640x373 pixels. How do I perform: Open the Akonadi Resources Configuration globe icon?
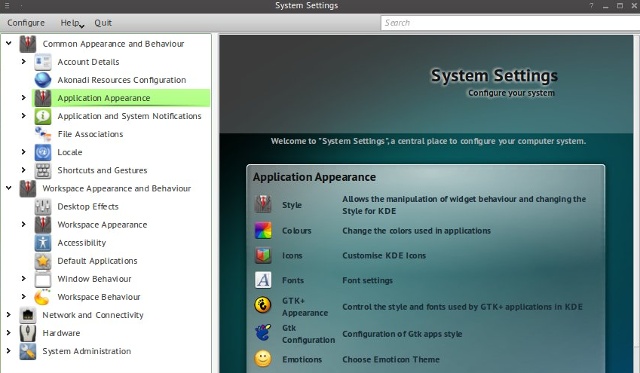point(43,80)
